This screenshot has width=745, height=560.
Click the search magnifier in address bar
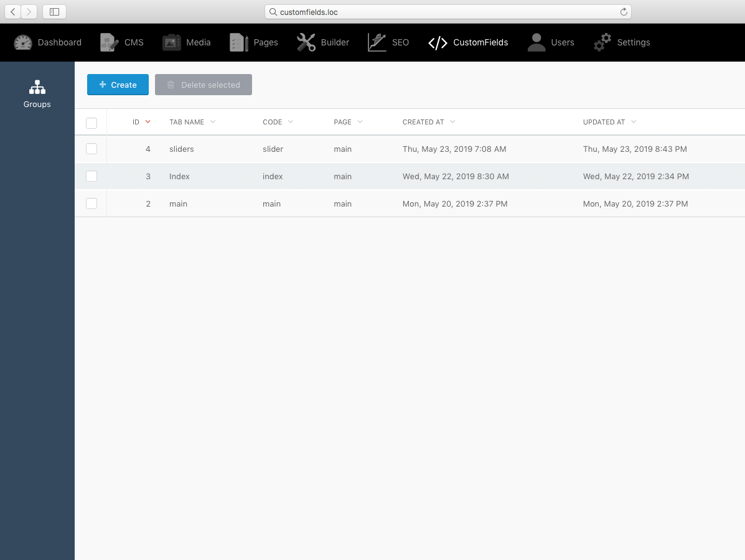273,12
